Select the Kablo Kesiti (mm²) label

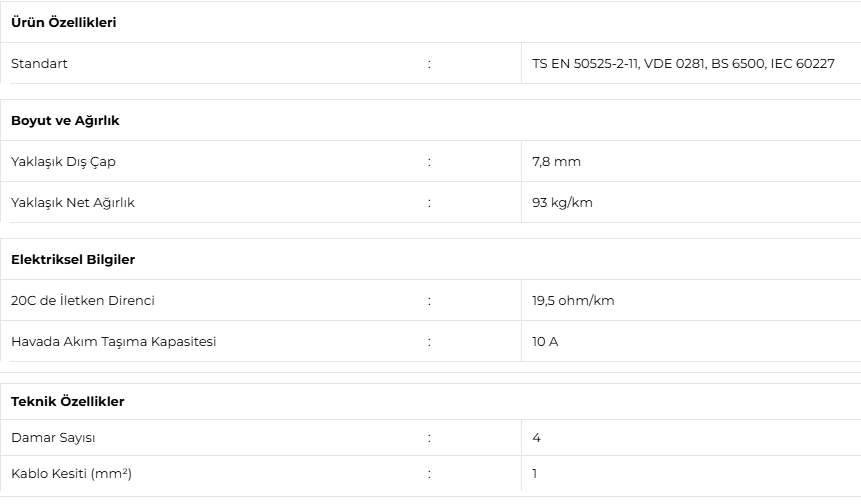[x=71, y=473]
